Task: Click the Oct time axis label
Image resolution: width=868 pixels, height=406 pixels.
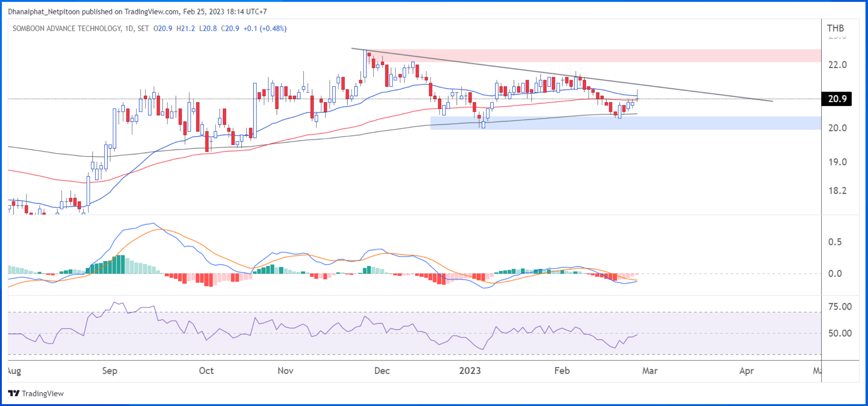Action: tap(206, 371)
